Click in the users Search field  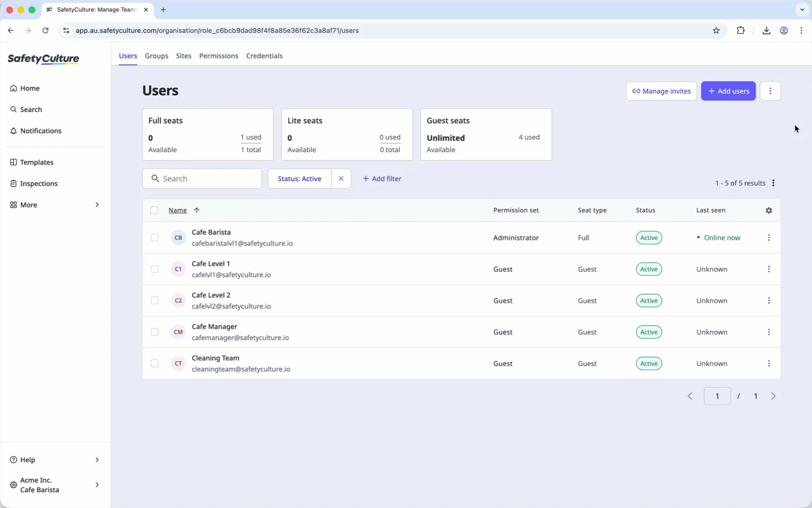point(202,179)
